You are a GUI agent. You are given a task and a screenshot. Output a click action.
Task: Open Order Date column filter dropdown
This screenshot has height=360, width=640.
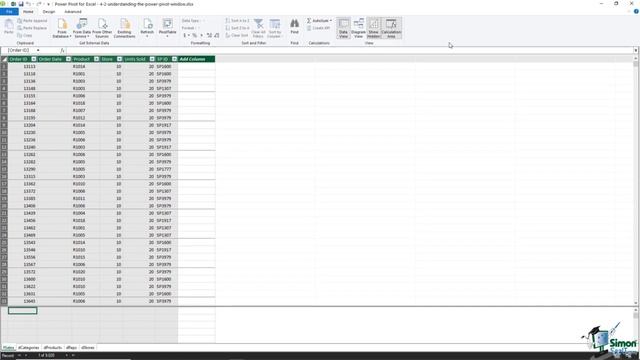(x=68, y=59)
